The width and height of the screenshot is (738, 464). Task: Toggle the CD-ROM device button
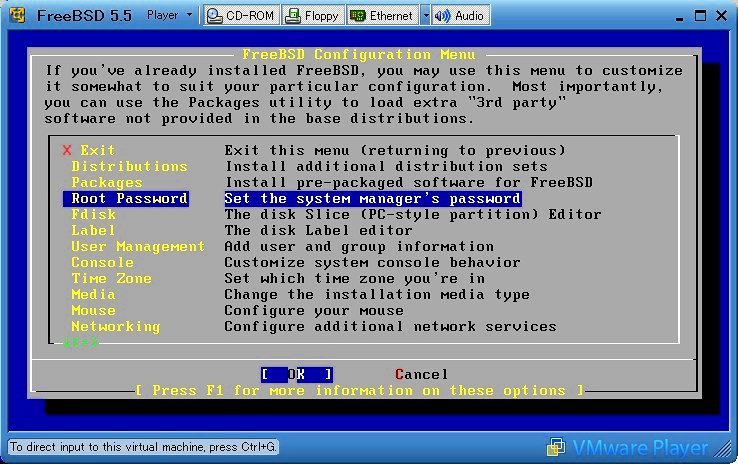click(241, 15)
